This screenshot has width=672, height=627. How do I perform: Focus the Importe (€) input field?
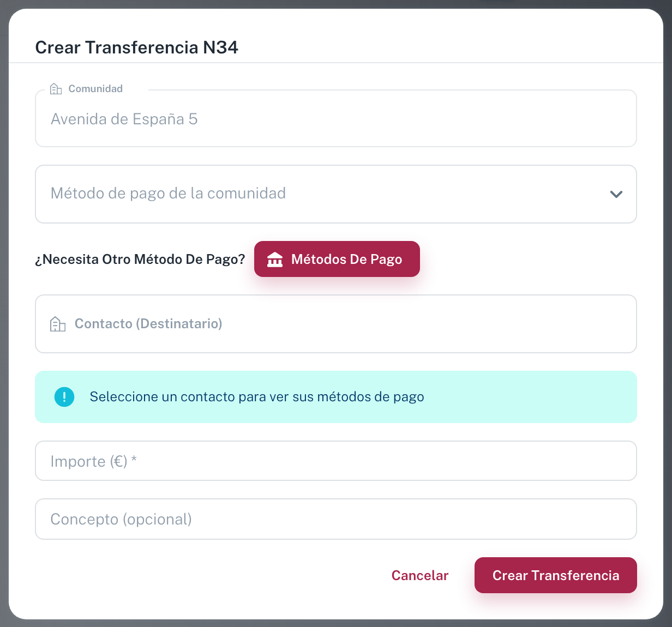pyautogui.click(x=336, y=461)
